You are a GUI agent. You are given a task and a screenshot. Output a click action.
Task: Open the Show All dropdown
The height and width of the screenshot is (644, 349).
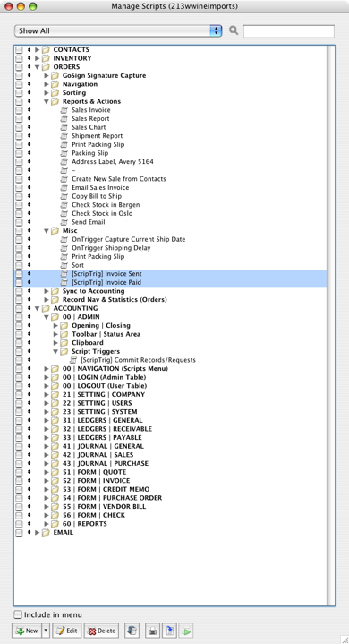pos(118,30)
